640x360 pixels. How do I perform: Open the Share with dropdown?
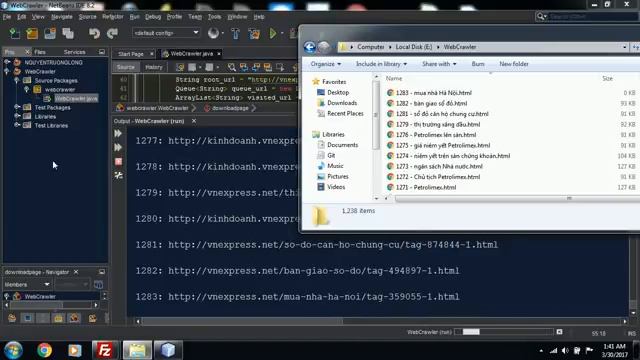[439, 64]
